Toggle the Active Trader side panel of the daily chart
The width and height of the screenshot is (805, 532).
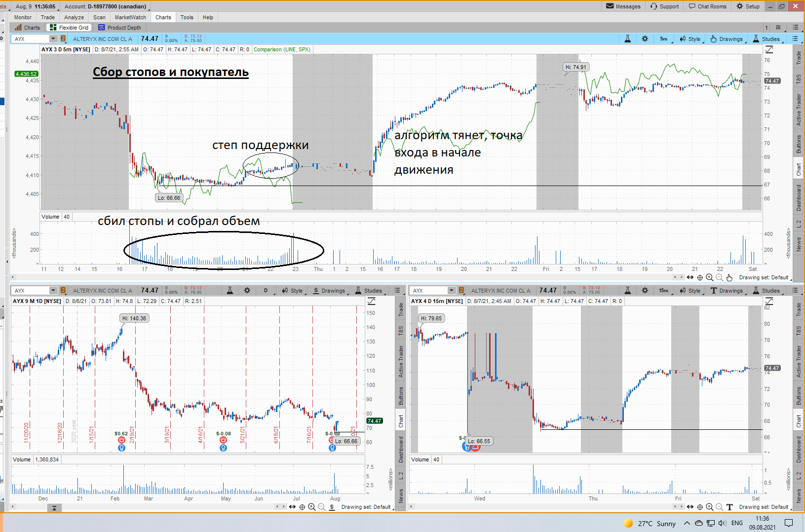pyautogui.click(x=401, y=362)
